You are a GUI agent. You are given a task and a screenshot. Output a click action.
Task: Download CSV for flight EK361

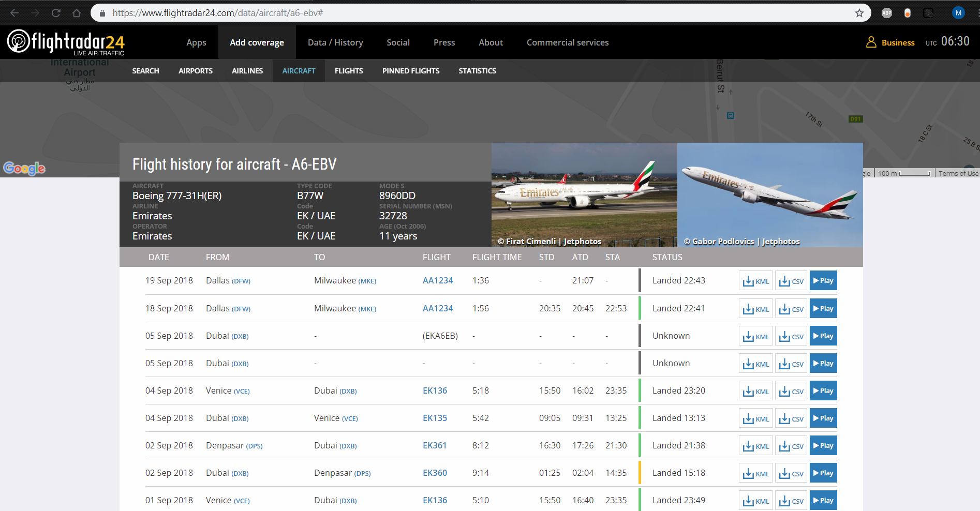[791, 446]
